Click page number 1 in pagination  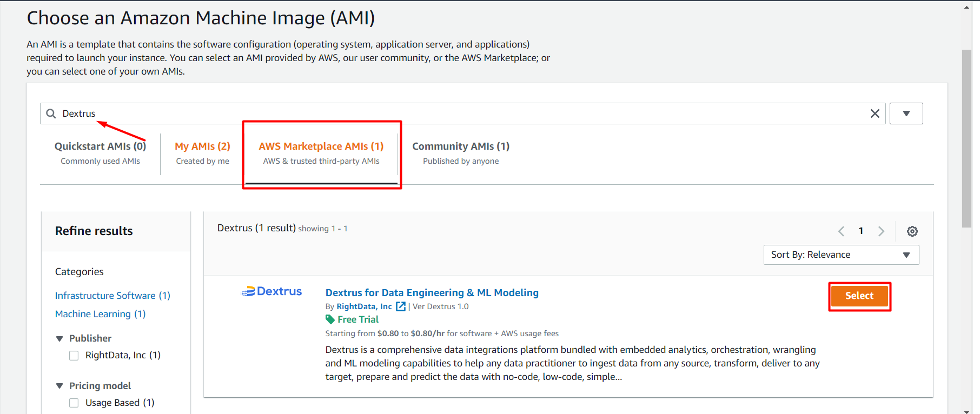coord(861,231)
